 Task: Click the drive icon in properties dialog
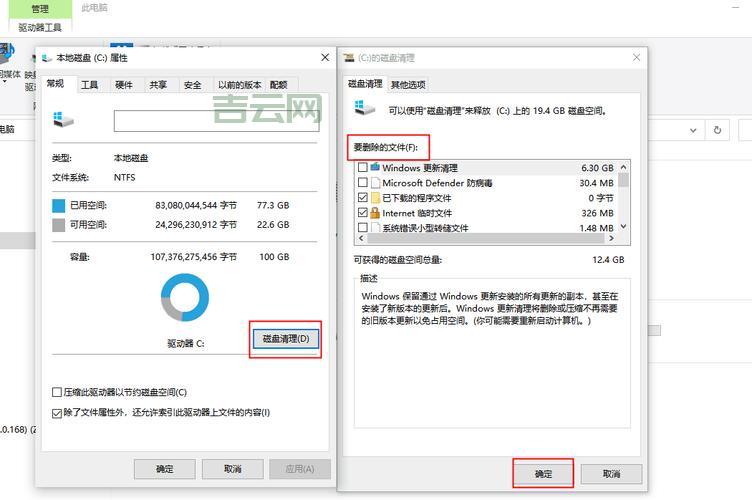coord(63,119)
